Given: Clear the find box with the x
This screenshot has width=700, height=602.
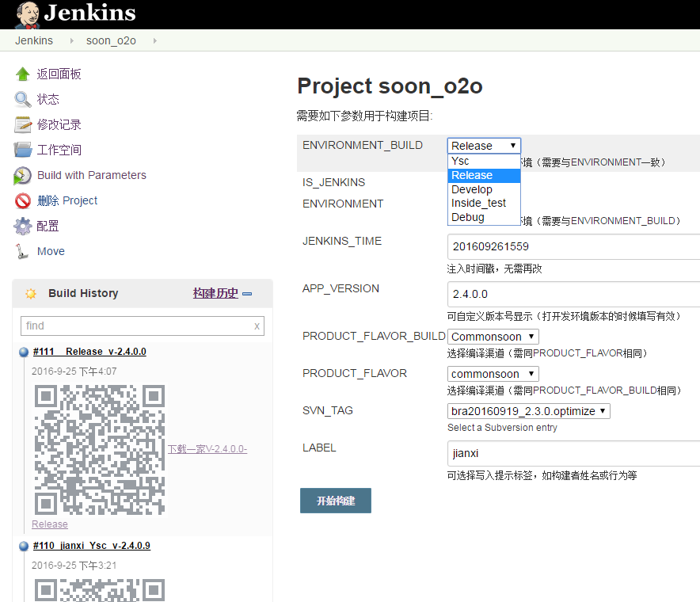Looking at the screenshot, I should coord(257,326).
